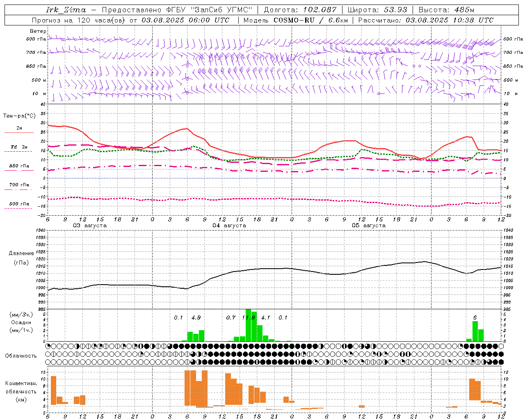Click the longitude value "102.087"
This screenshot has width=525, height=420.
pyautogui.click(x=320, y=10)
